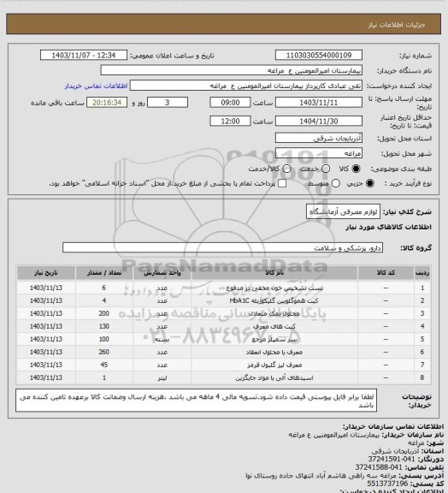The height and width of the screenshot is (493, 448).
Task: Click quantity 260 in row 6
Action: click(104, 353)
